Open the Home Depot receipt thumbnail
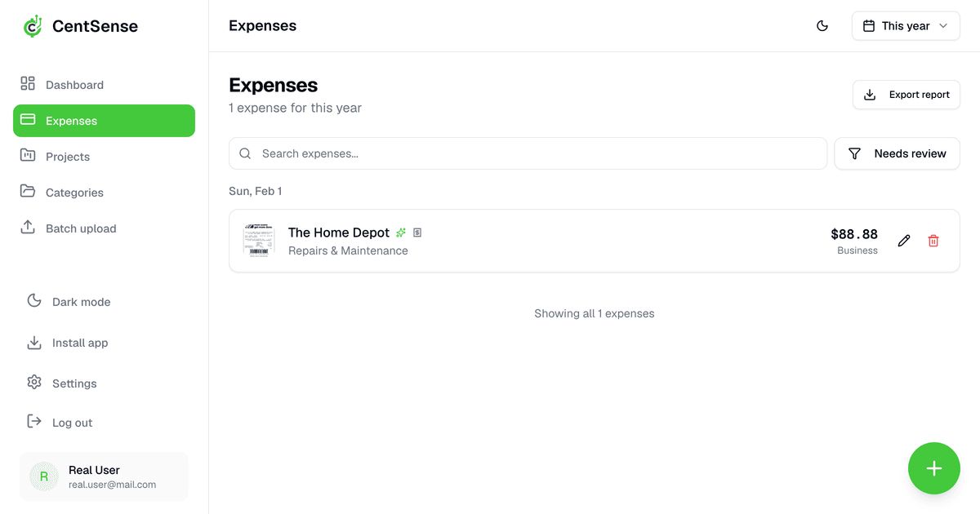Screen dimensions: 980x514 259,241
